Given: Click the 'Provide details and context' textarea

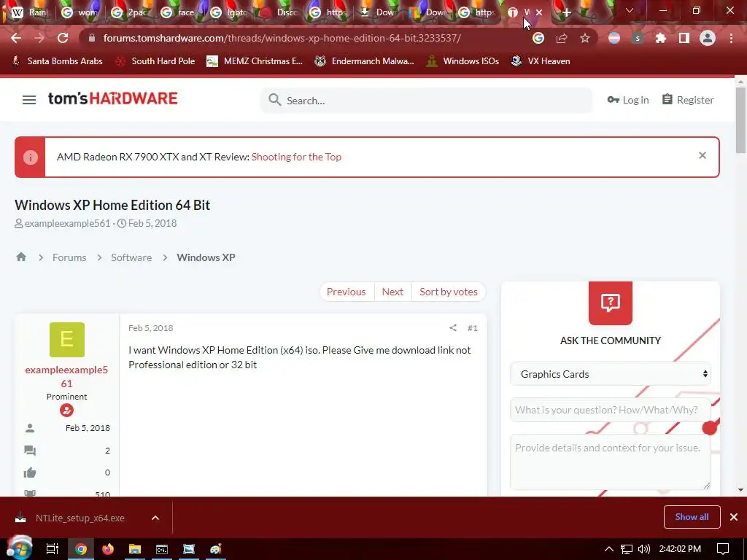Looking at the screenshot, I should tap(611, 462).
